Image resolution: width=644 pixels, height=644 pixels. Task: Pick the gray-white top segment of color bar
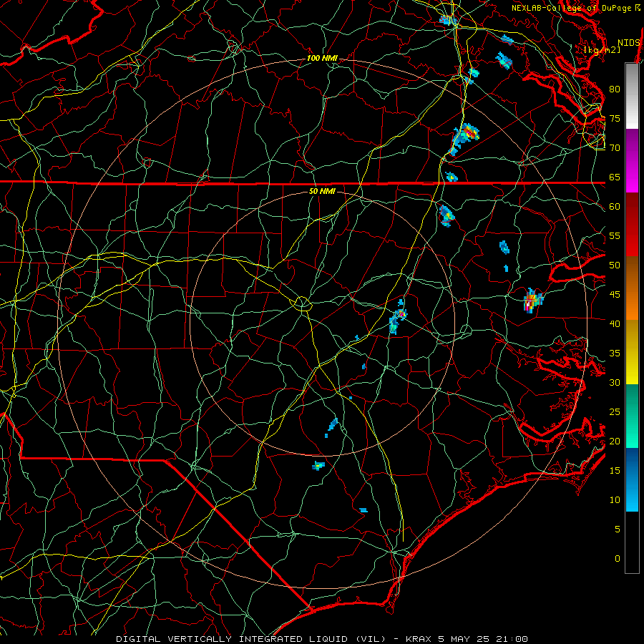(632, 96)
